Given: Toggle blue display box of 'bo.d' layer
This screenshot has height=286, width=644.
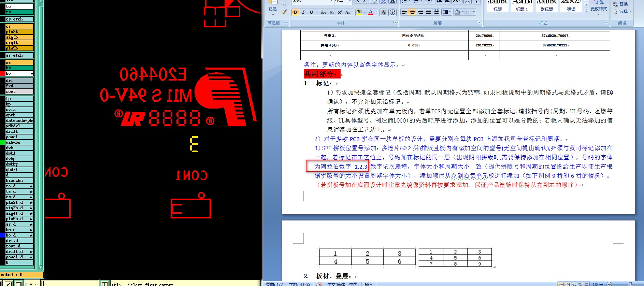Looking at the screenshot, I should pos(2,235).
